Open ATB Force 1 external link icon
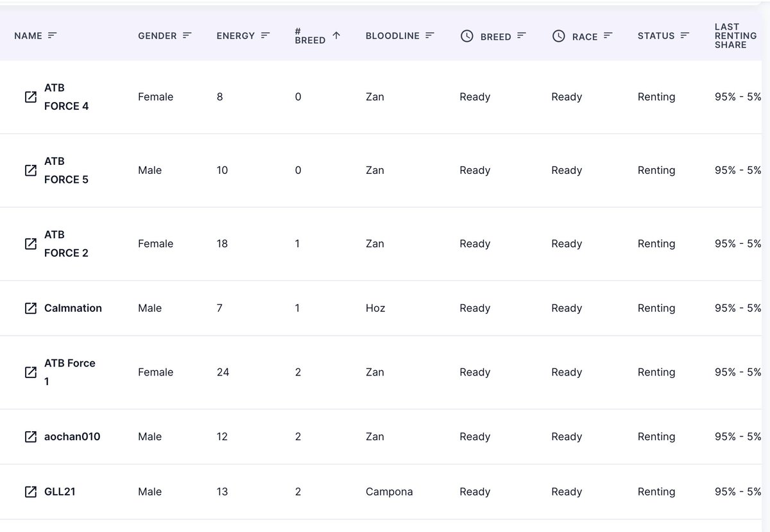Screen dimensions: 770x532 pyautogui.click(x=30, y=372)
